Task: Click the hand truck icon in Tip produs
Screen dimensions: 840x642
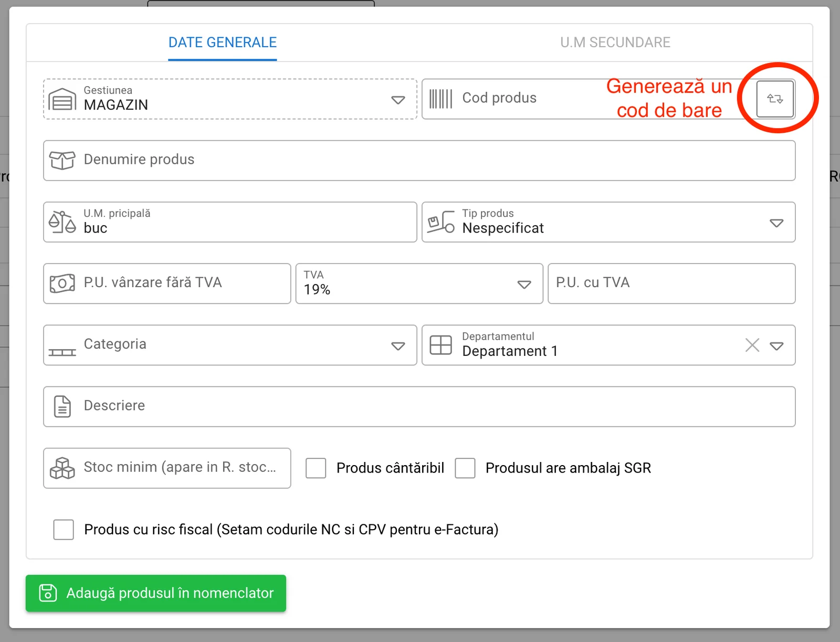Action: click(x=441, y=222)
